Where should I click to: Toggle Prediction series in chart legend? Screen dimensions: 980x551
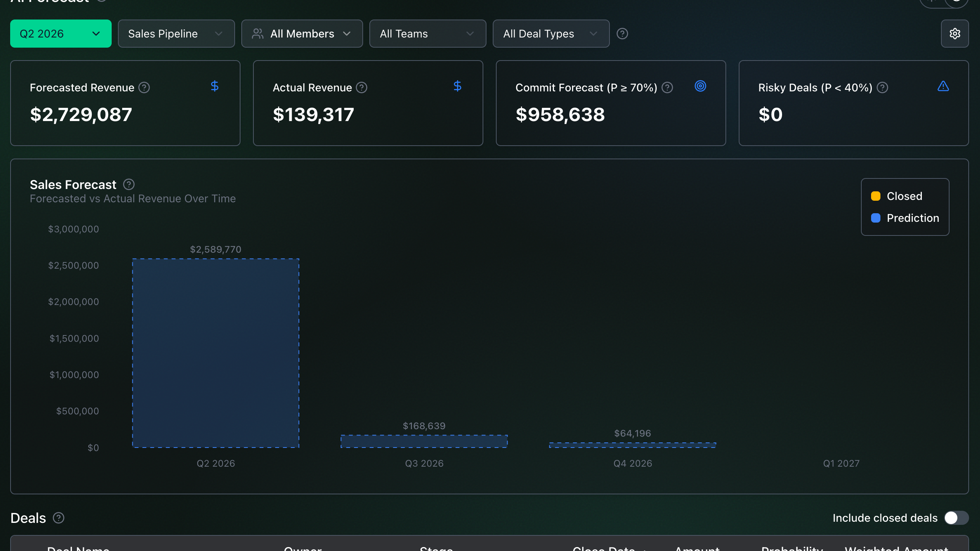(905, 218)
